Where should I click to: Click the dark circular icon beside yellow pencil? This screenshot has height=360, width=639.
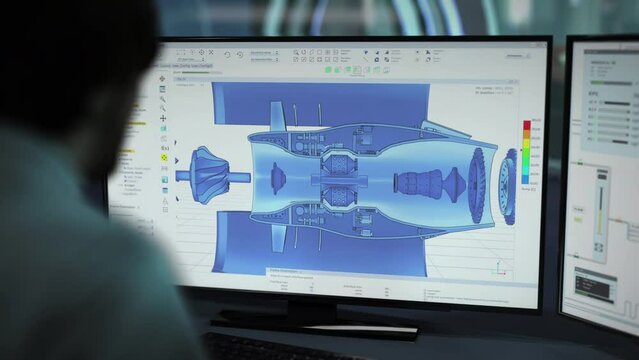click(377, 60)
